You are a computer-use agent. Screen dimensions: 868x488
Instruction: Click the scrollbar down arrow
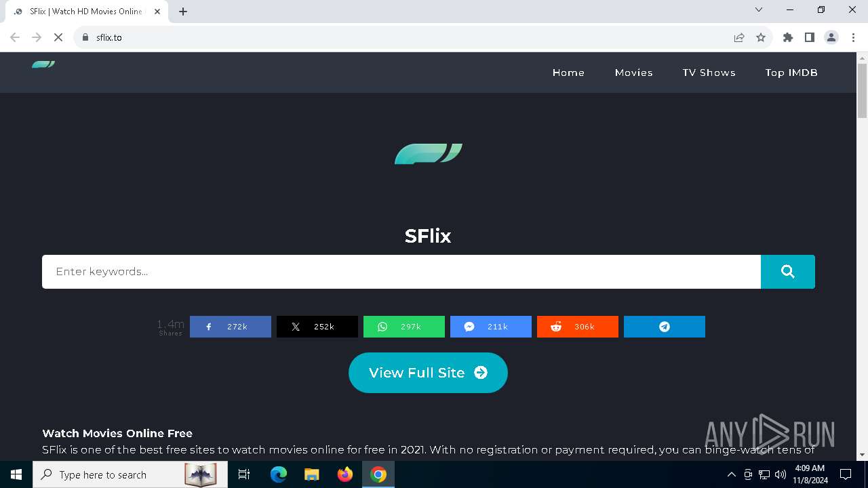tap(862, 455)
